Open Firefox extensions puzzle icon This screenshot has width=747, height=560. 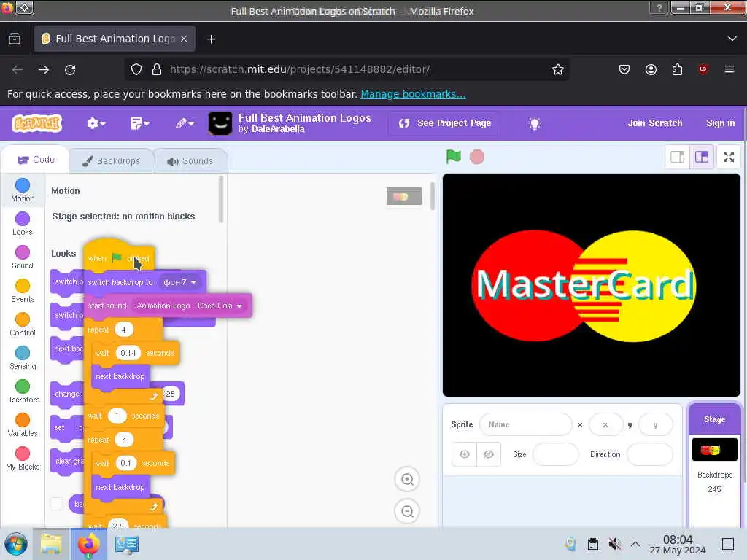point(677,69)
